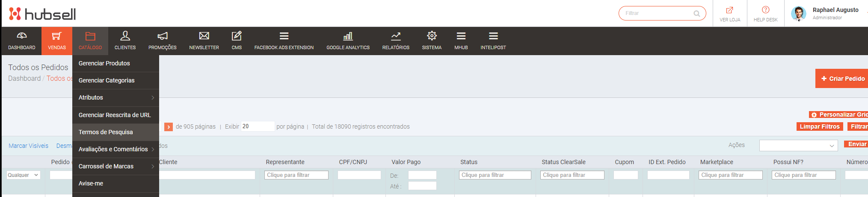Open Ver Loja external link icon
Image resolution: width=868 pixels, height=197 pixels.
730,10
